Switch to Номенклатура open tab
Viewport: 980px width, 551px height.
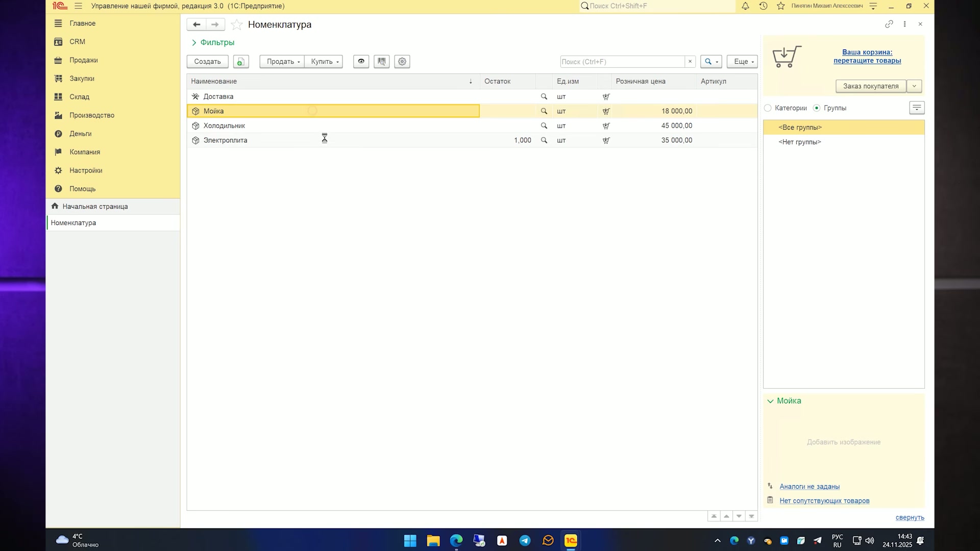click(x=113, y=223)
